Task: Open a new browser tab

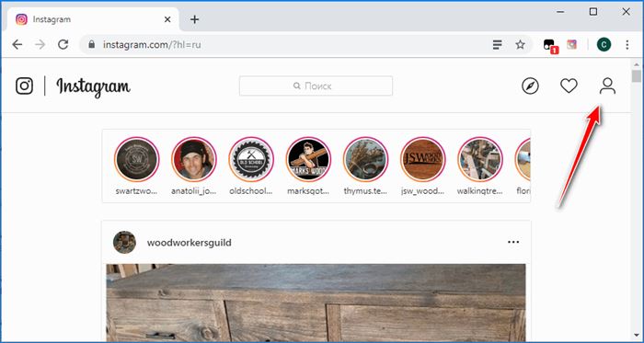Action: click(195, 19)
